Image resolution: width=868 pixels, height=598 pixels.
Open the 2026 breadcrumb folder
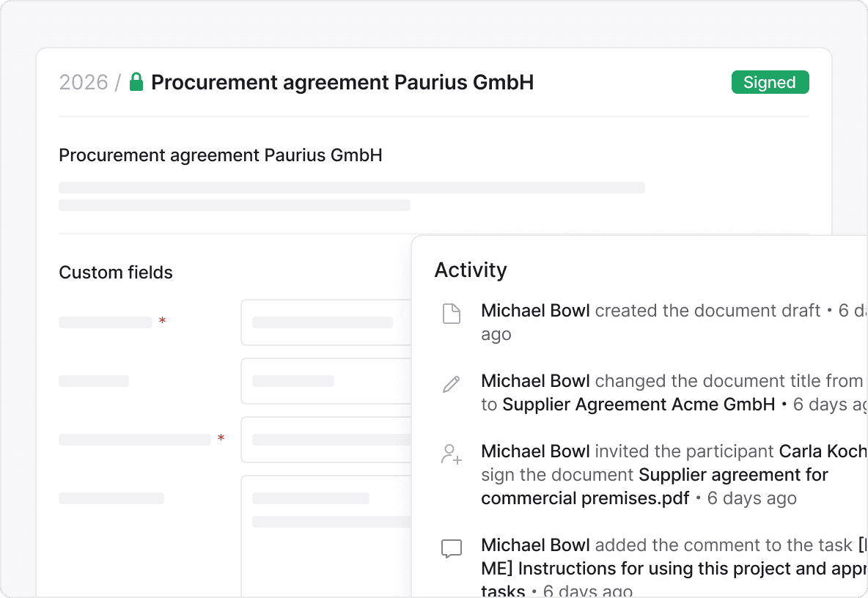pos(83,82)
